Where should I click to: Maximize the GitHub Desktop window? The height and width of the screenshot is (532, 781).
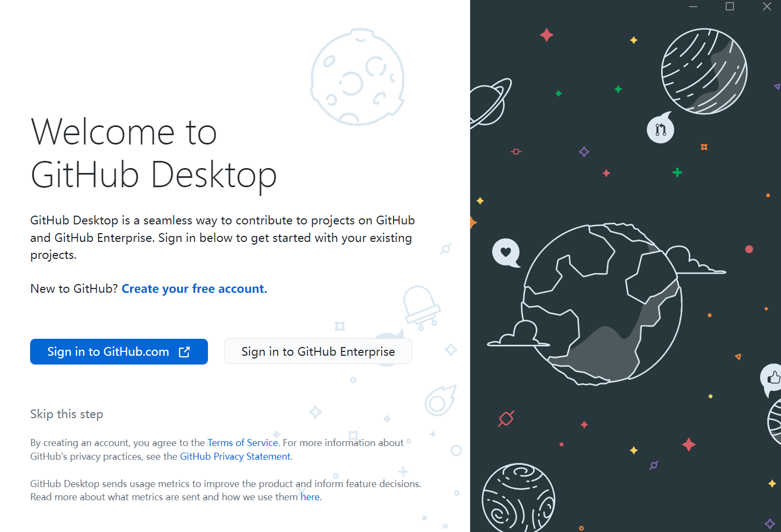(729, 7)
